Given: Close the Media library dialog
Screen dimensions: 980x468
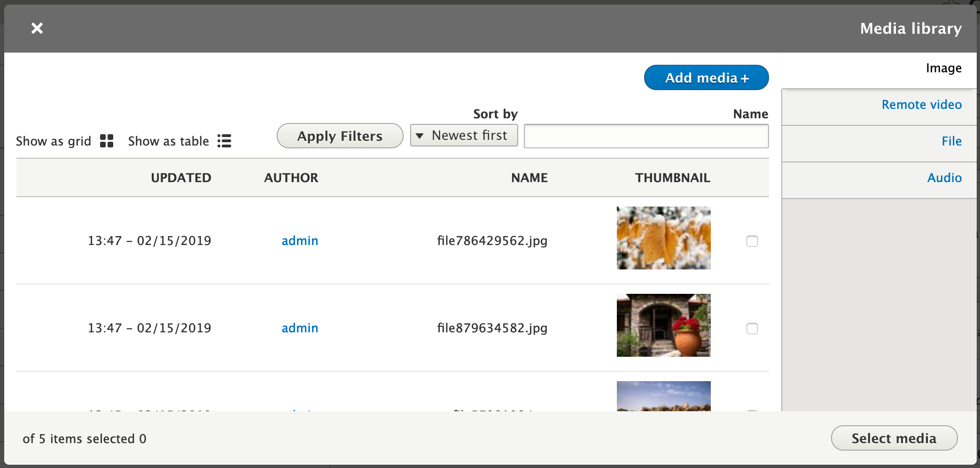Looking at the screenshot, I should (x=37, y=28).
